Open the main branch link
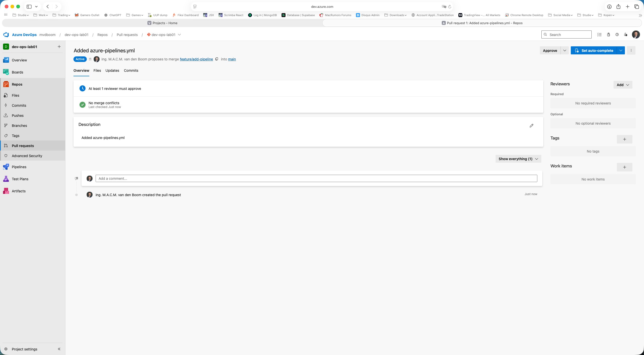 click(231, 59)
